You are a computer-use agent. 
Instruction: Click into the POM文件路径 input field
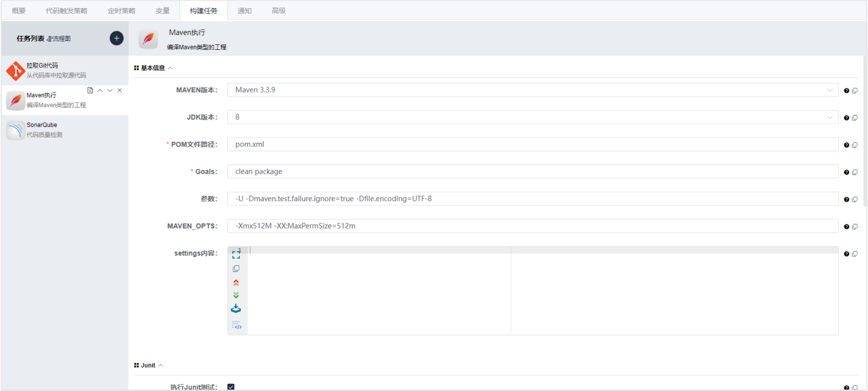pyautogui.click(x=532, y=144)
